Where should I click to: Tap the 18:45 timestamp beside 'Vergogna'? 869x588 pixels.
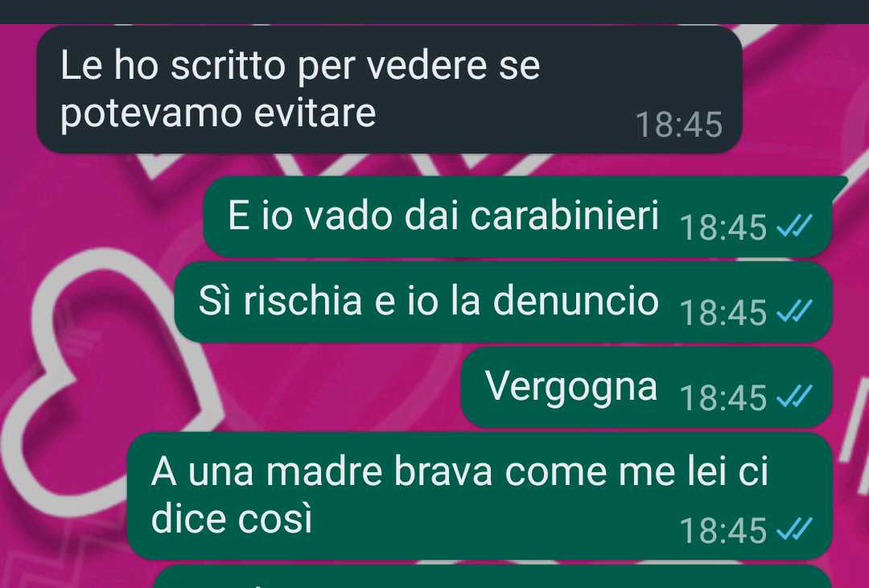(x=723, y=398)
